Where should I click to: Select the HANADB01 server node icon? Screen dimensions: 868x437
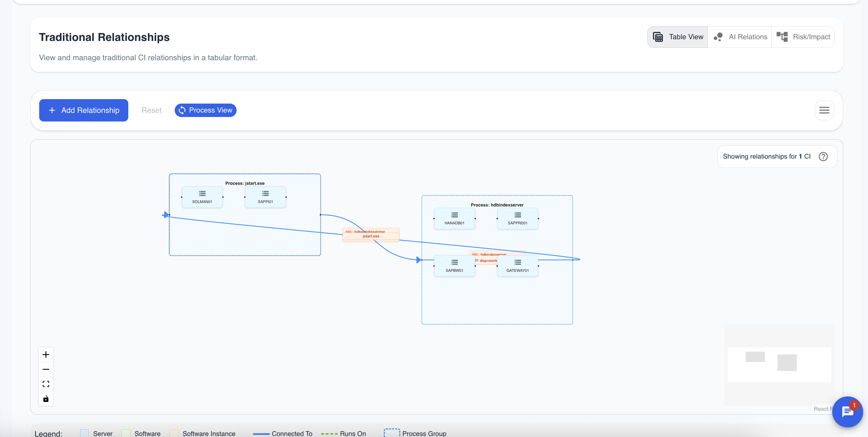click(454, 215)
